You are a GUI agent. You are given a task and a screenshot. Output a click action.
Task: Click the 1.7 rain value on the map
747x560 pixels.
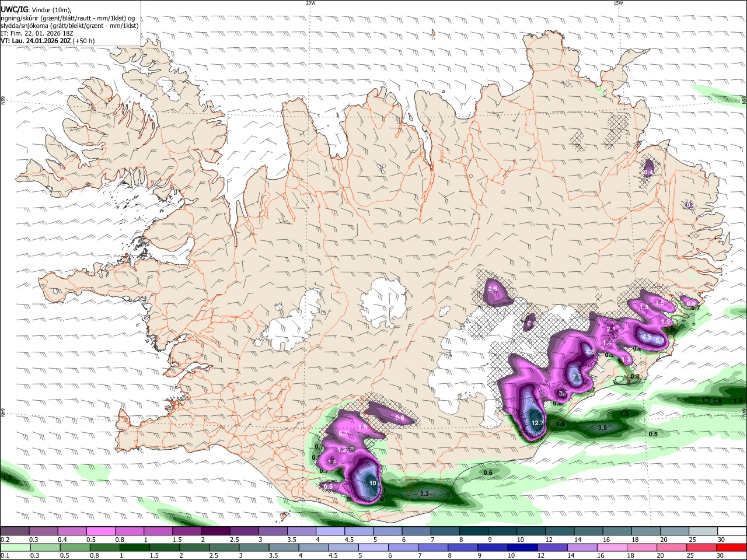[706, 401]
